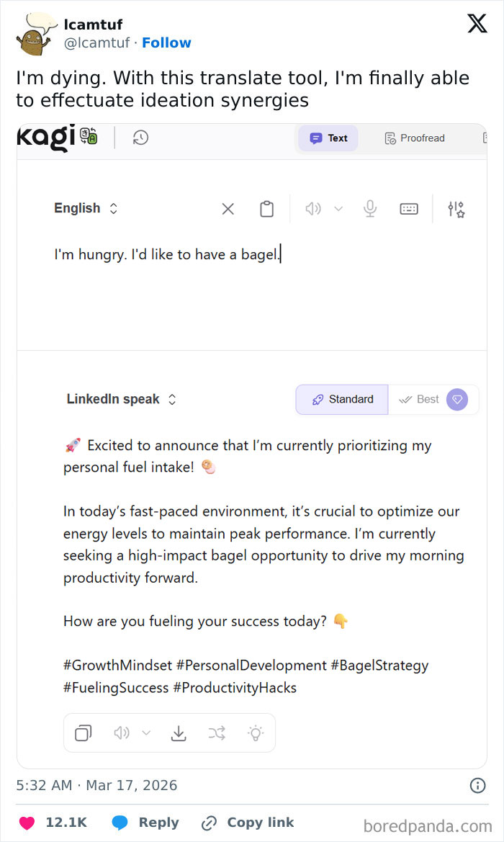Play audio of the source text
Image resolution: width=504 pixels, height=842 pixels.
pyautogui.click(x=312, y=208)
